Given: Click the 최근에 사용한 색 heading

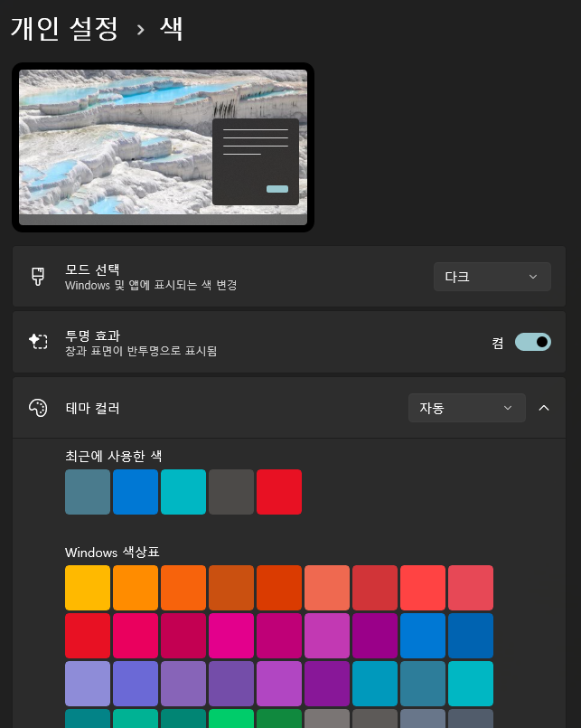Looking at the screenshot, I should (x=113, y=456).
